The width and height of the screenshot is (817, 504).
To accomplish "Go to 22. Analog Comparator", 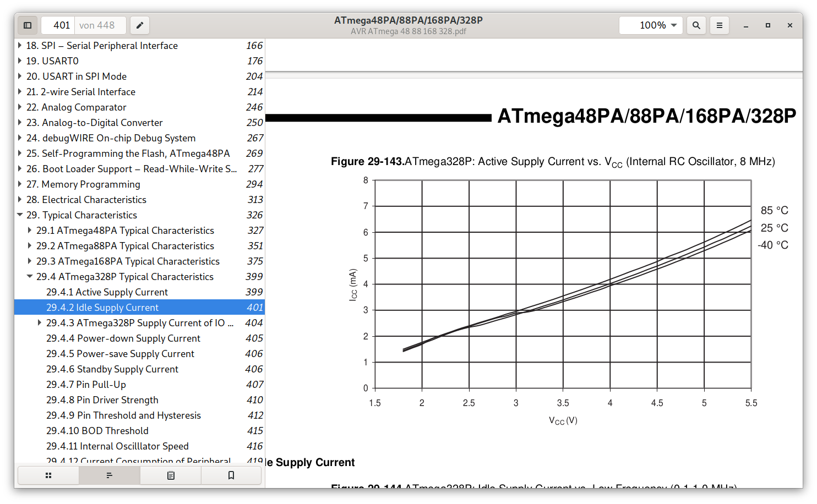I will [77, 107].
